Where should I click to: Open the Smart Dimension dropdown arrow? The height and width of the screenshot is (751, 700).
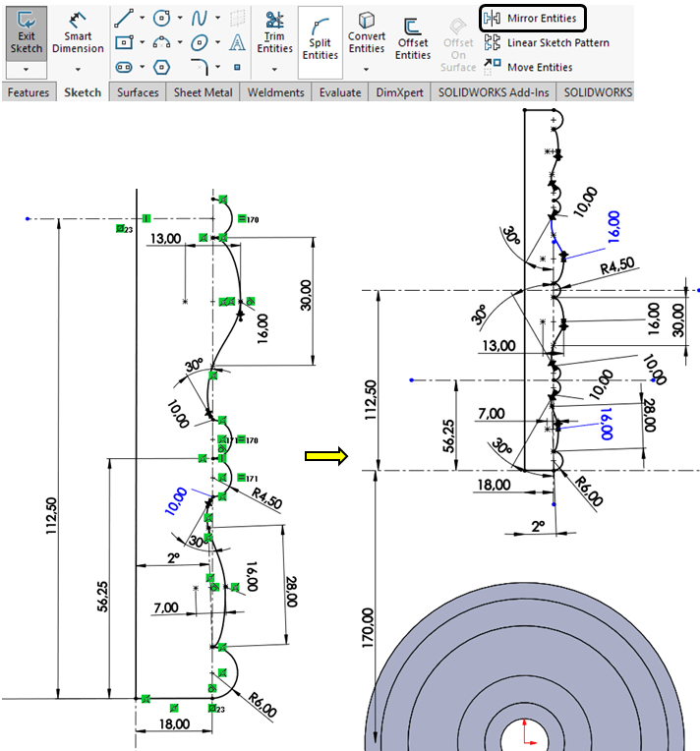78,70
